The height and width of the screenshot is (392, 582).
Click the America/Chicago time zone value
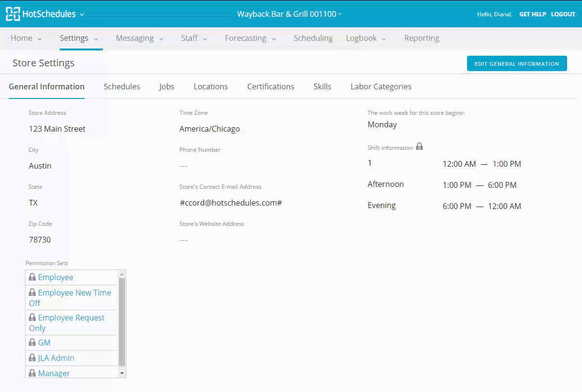tap(210, 129)
